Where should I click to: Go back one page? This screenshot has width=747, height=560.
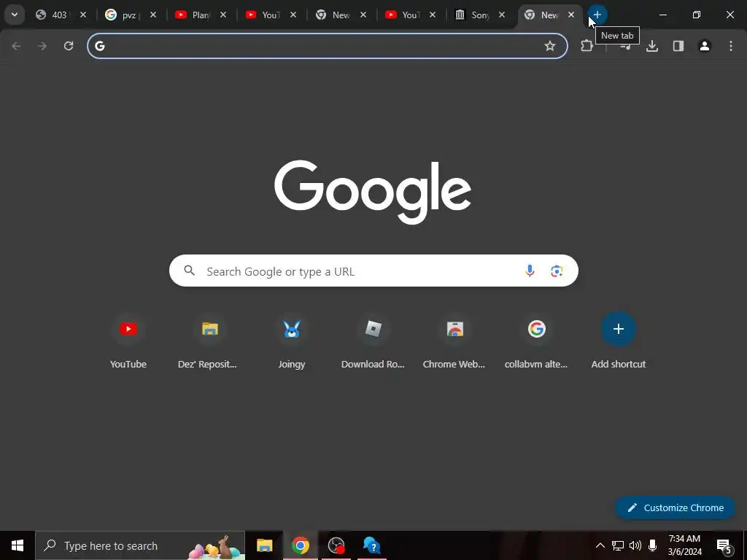(16, 46)
